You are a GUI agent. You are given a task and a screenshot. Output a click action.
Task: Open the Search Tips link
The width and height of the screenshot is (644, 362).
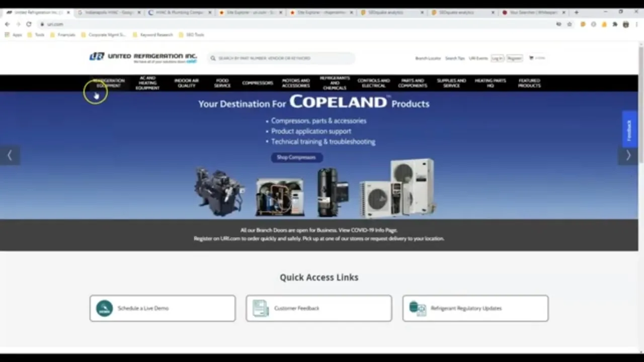(x=455, y=58)
